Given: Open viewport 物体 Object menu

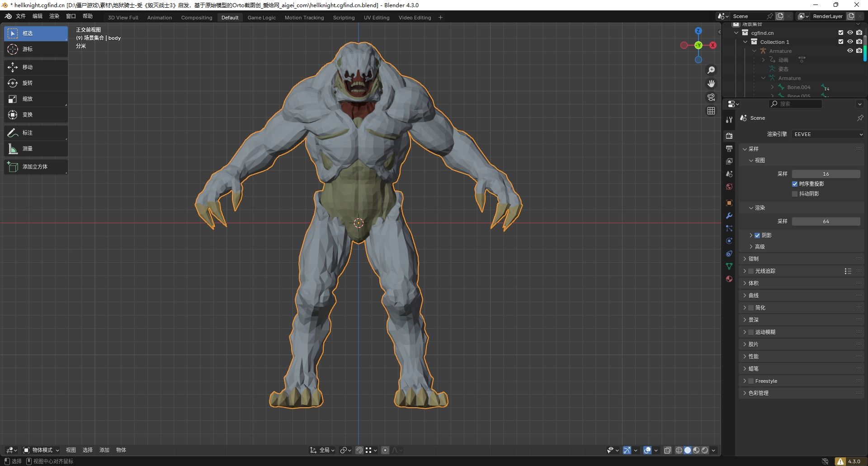Looking at the screenshot, I should click(x=121, y=450).
